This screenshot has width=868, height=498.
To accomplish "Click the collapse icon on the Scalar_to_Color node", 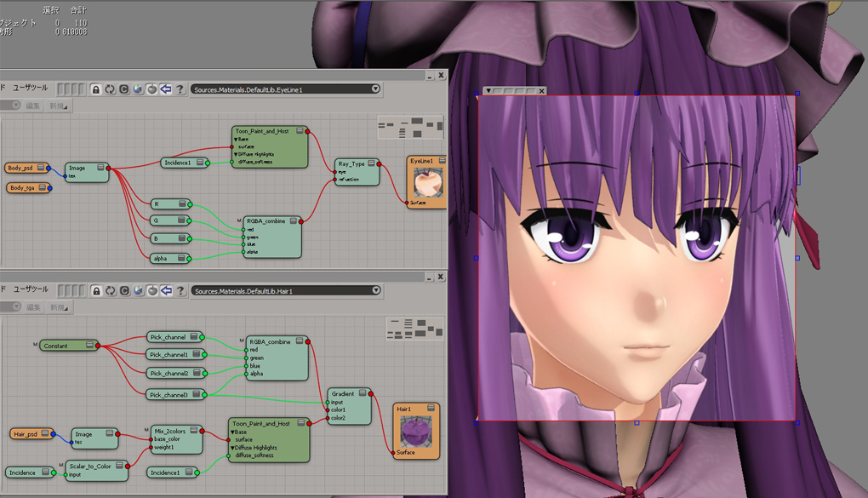I will tap(120, 466).
